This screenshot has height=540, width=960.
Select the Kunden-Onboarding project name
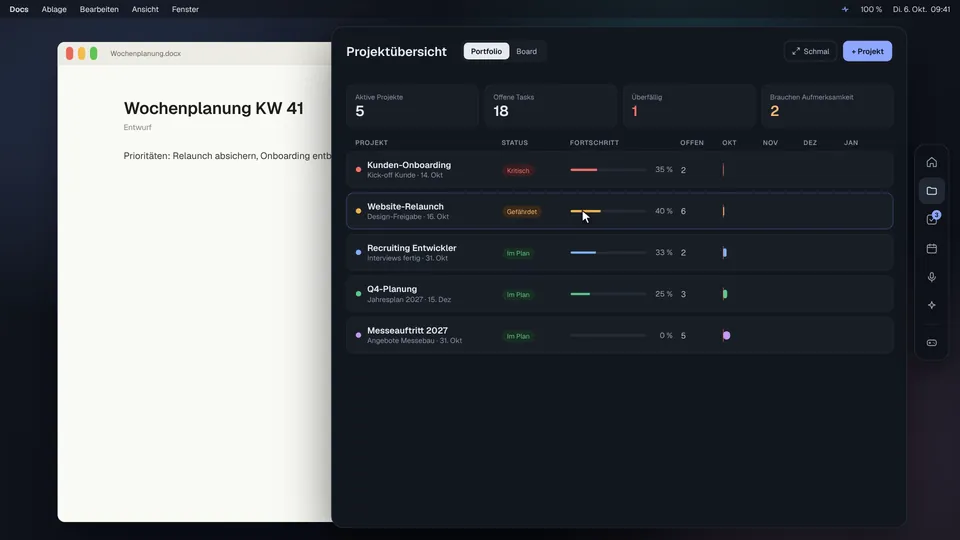409,165
